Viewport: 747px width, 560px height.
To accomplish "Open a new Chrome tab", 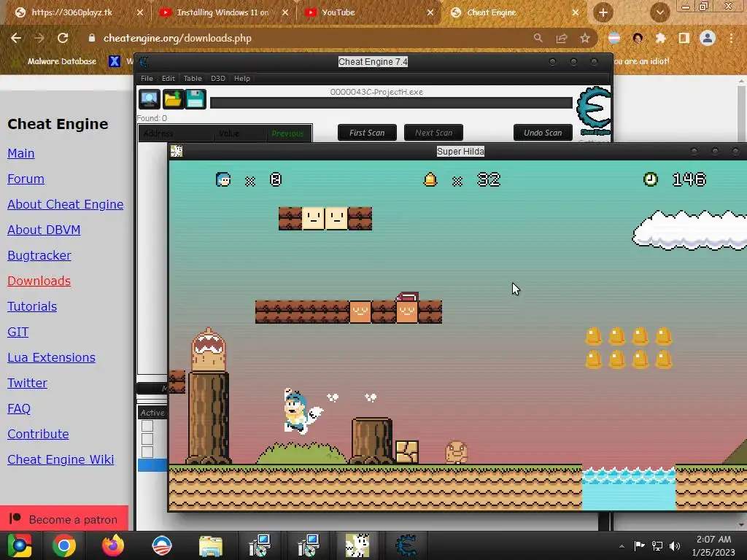I will click(x=603, y=12).
